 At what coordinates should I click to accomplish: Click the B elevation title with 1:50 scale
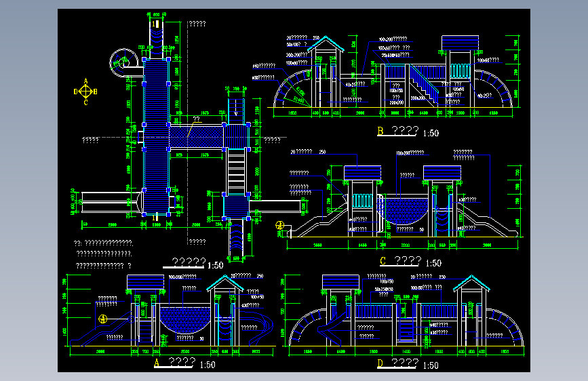click(x=408, y=132)
